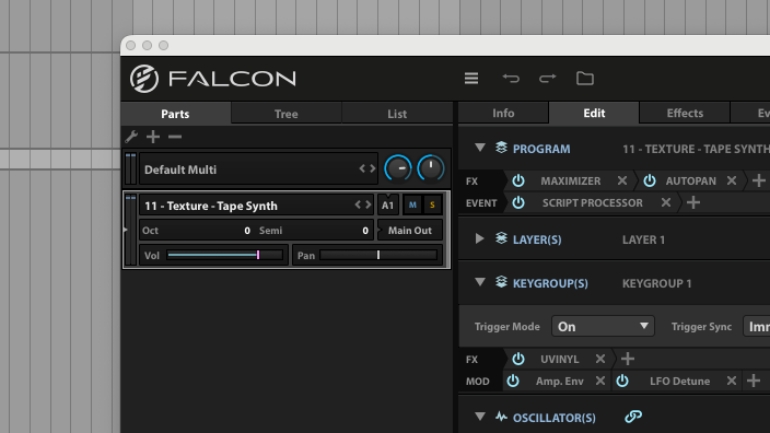
Task: Undo the last action with the undo arrow
Action: [511, 79]
